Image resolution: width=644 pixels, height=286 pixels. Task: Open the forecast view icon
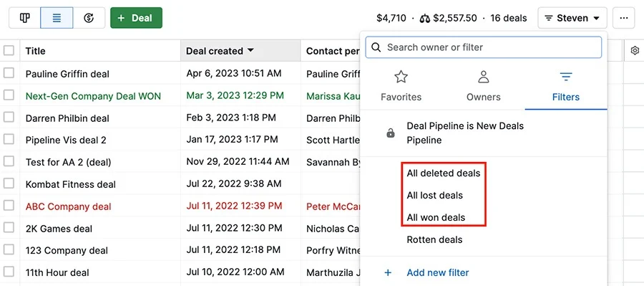[x=89, y=18]
